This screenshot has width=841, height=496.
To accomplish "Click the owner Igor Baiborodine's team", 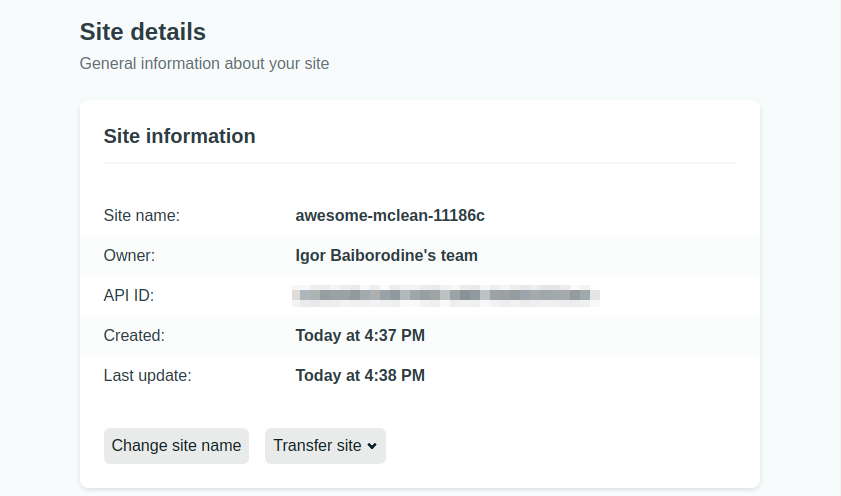I will [x=386, y=256].
